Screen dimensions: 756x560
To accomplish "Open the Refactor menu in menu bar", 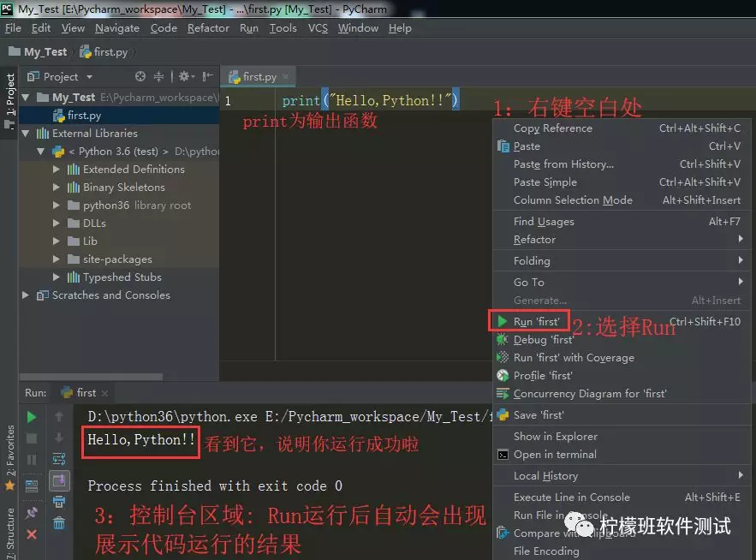I will coord(208,28).
